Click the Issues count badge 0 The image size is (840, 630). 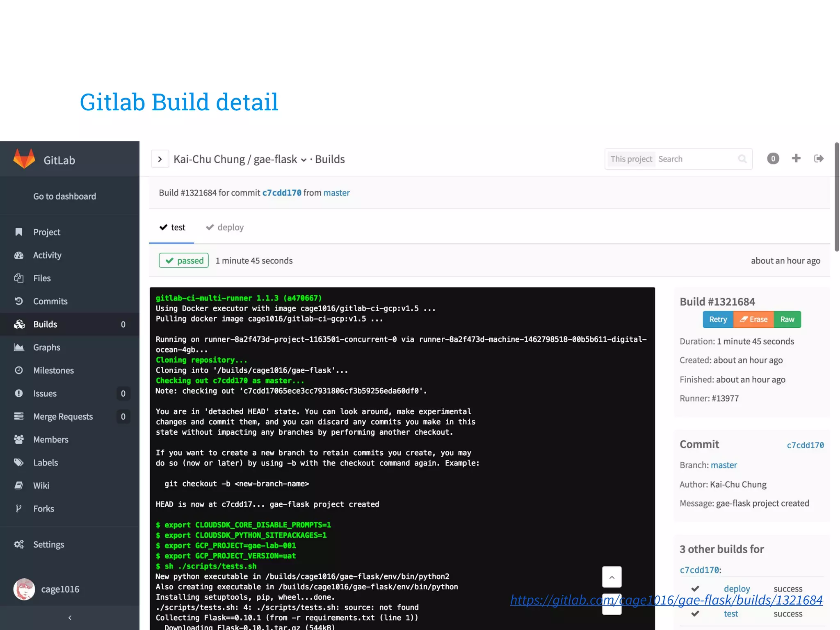tap(123, 393)
